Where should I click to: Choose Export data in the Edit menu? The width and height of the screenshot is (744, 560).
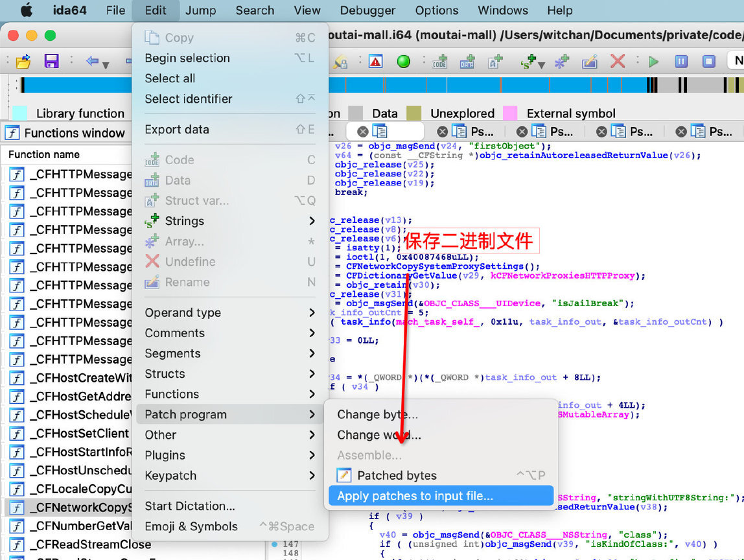pyautogui.click(x=230, y=129)
